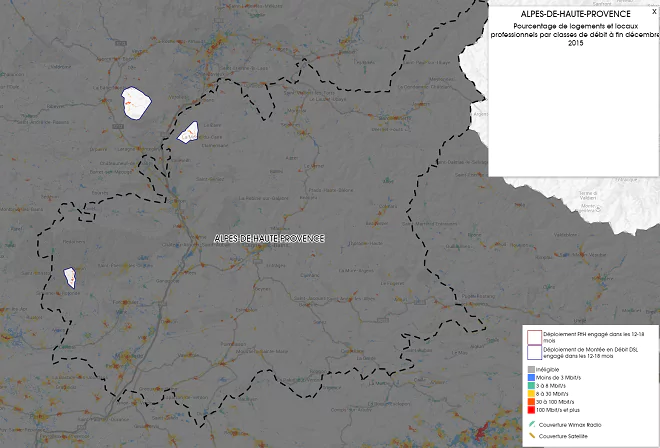Select the yellow 8 à 30 Mbit/s swatch
The width and height of the screenshot is (660, 448).
pos(530,394)
